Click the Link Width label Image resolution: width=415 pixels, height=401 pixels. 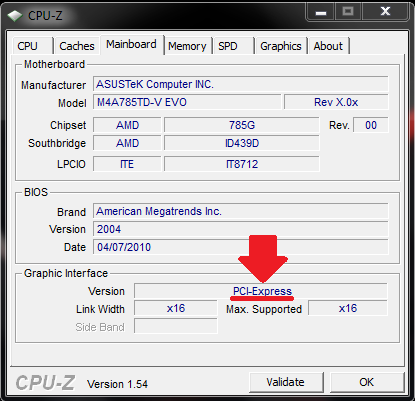100,309
